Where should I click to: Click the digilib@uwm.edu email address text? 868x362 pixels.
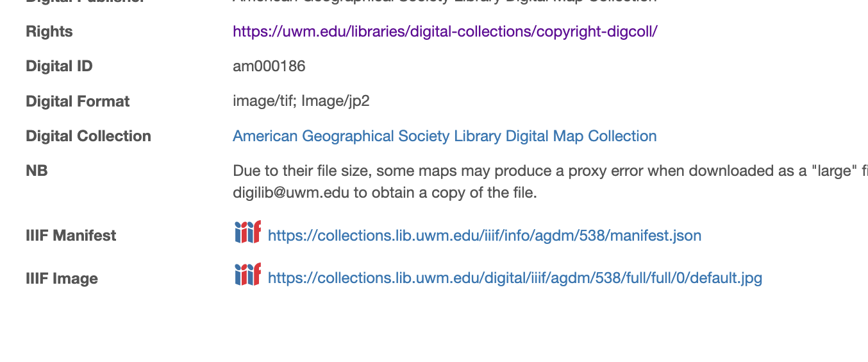290,193
